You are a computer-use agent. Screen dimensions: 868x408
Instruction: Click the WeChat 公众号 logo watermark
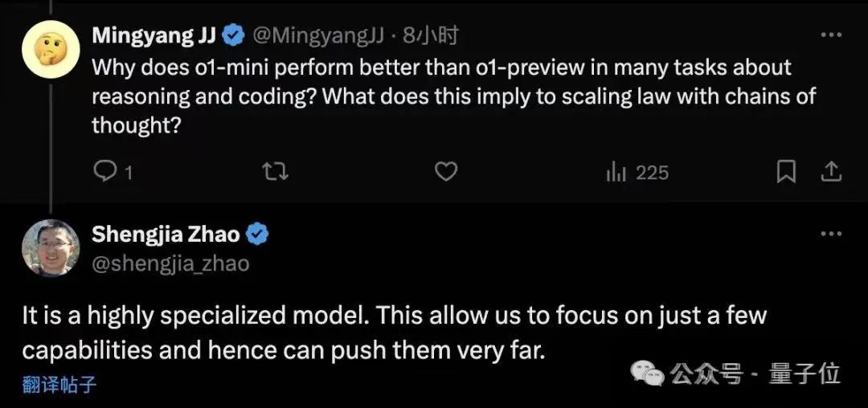point(648,375)
